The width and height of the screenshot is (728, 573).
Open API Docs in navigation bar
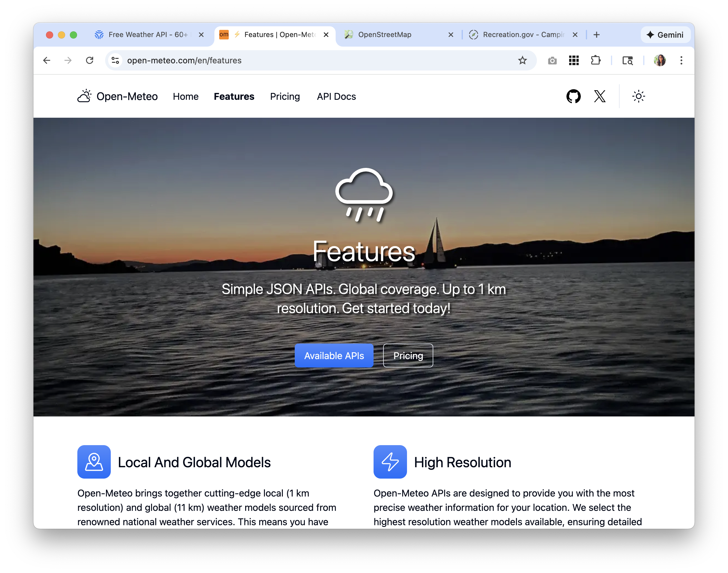pyautogui.click(x=336, y=96)
